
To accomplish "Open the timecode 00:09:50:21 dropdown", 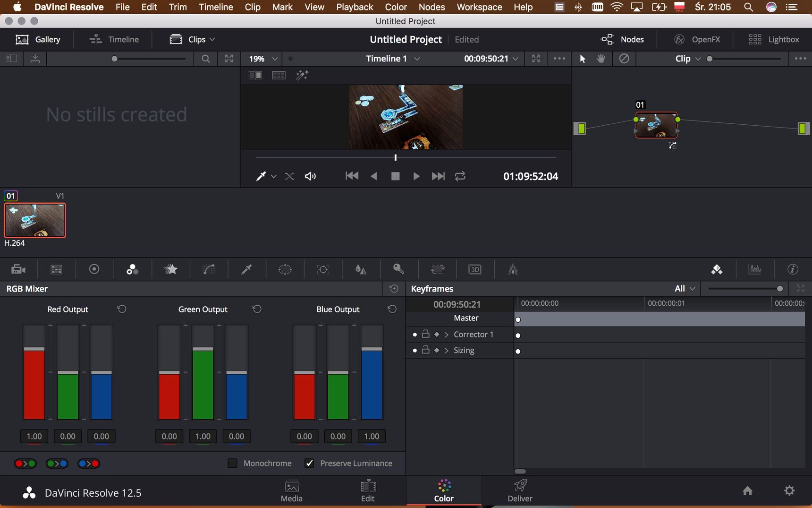I will [x=491, y=59].
